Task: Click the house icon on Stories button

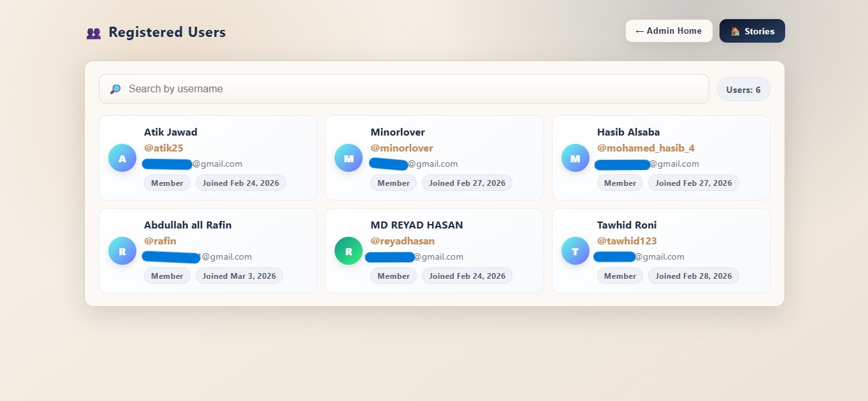Action: [735, 31]
